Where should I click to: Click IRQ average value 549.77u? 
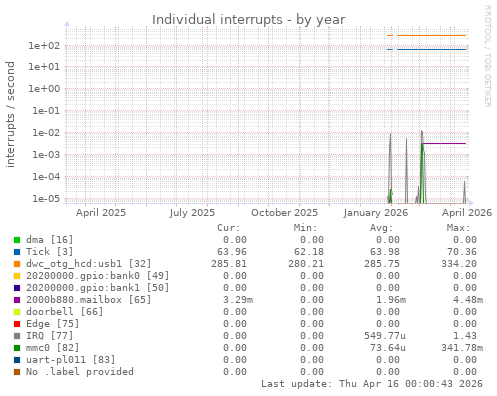[385, 336]
